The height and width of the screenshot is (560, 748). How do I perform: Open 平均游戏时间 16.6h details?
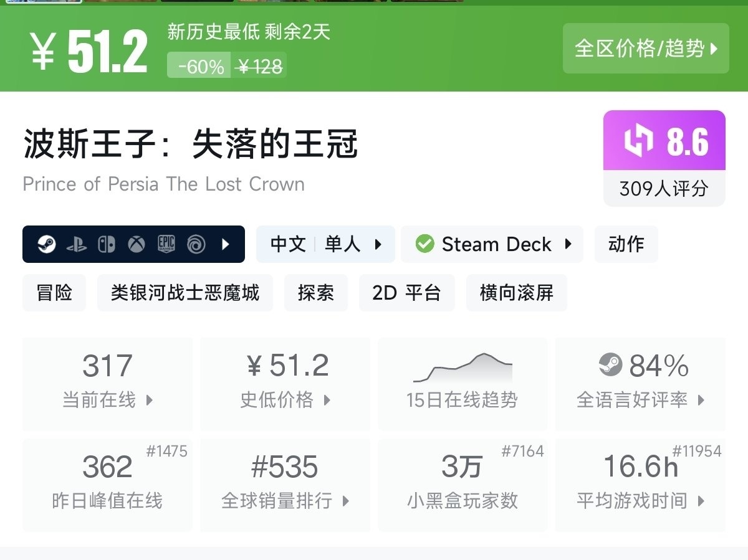[640, 485]
